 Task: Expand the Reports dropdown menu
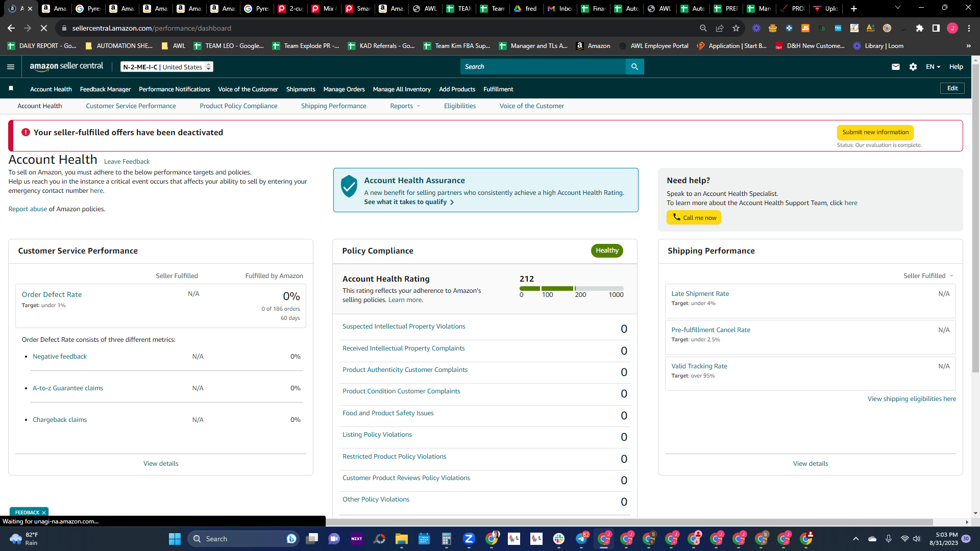tap(405, 106)
